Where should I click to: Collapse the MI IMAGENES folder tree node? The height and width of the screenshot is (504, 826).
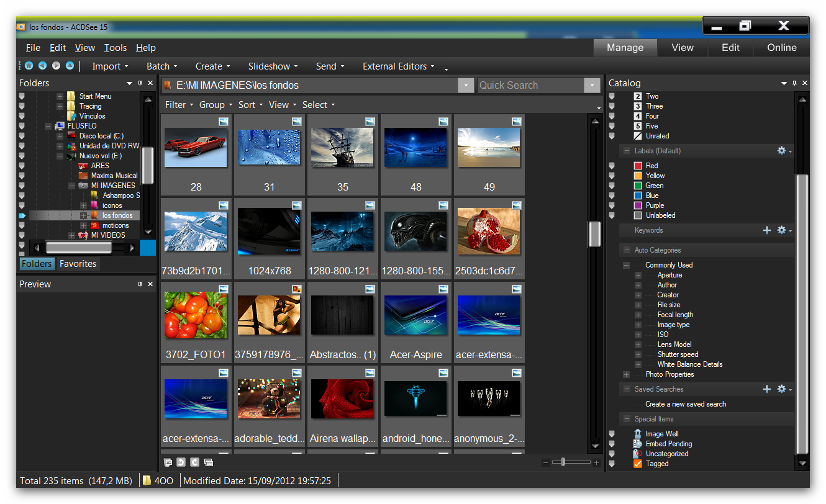tap(71, 186)
